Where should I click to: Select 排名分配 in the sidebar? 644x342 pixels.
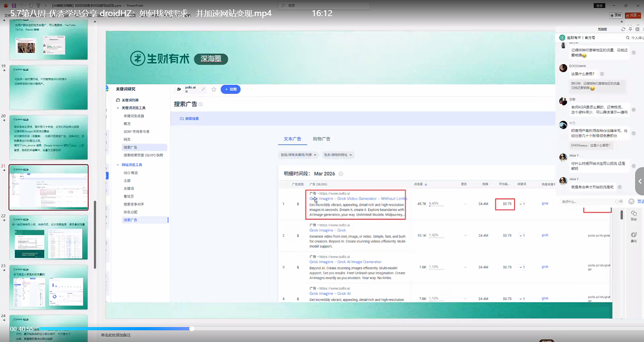(x=130, y=212)
